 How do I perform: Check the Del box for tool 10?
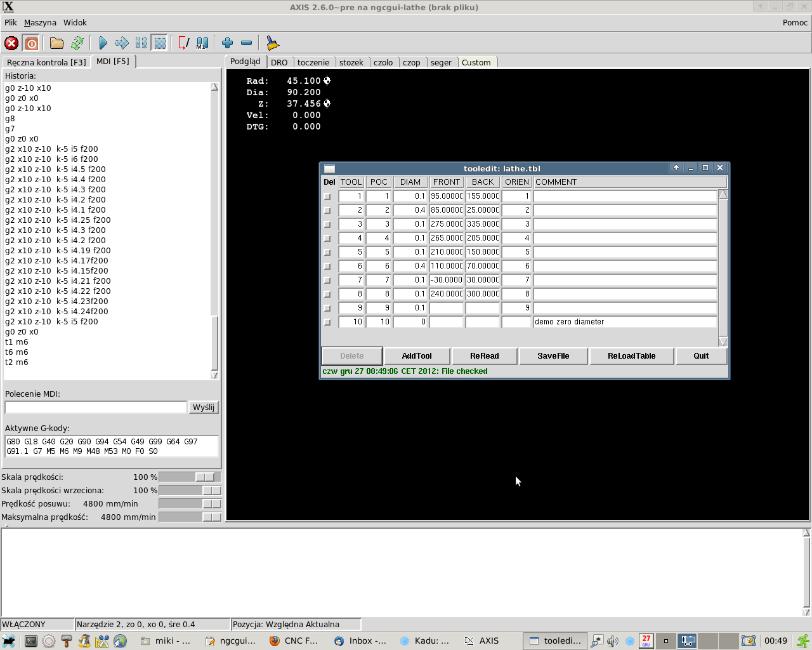(x=327, y=322)
